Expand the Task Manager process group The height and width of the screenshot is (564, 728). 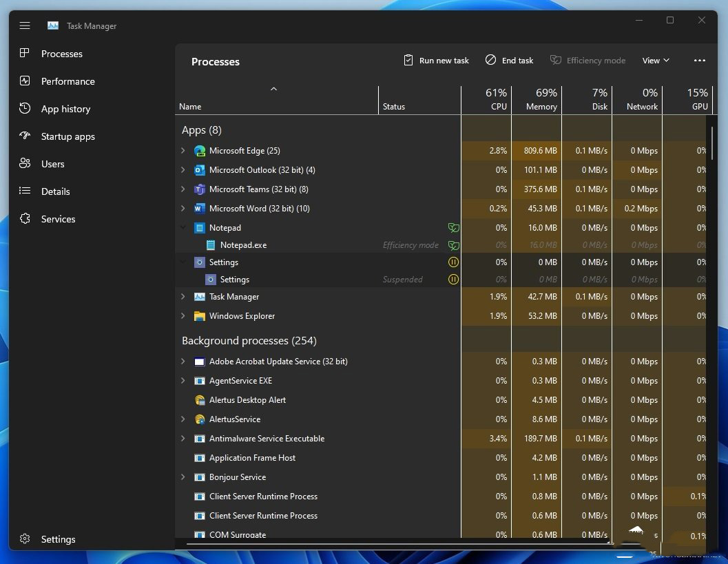[183, 297]
